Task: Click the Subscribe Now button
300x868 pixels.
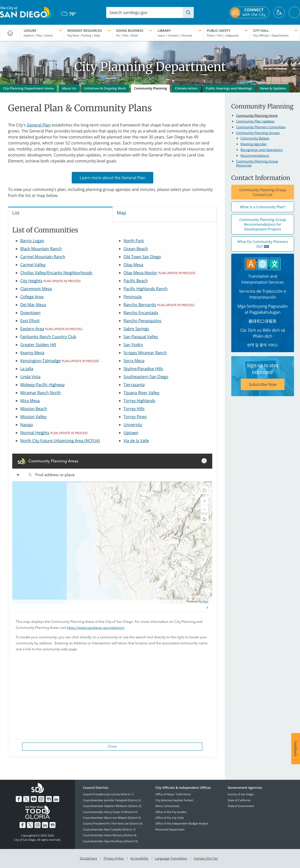Action: pos(262,384)
